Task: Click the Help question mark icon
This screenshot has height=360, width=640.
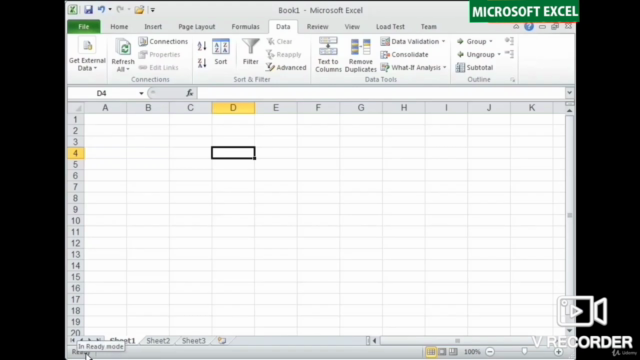Action: click(529, 27)
